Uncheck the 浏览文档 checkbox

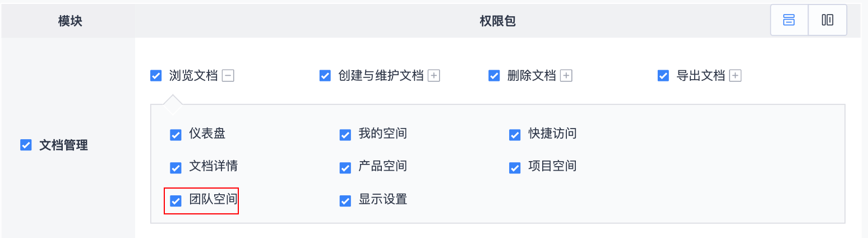(x=156, y=76)
